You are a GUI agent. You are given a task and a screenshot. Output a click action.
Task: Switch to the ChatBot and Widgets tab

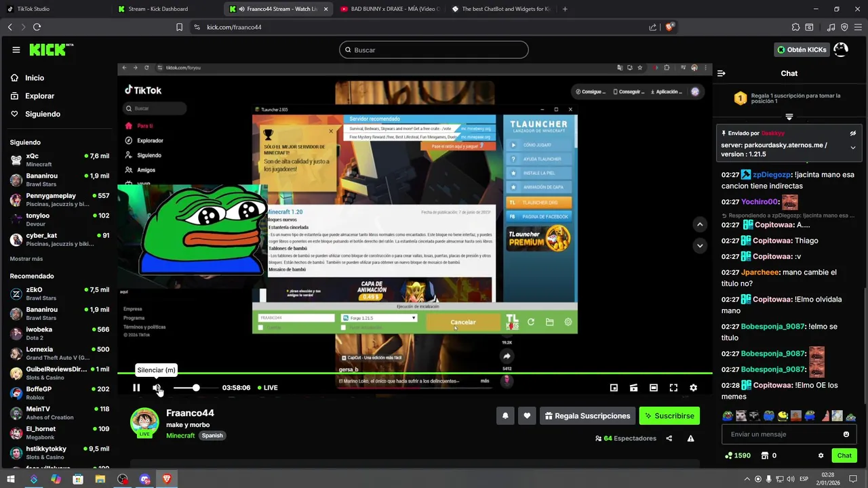[500, 9]
